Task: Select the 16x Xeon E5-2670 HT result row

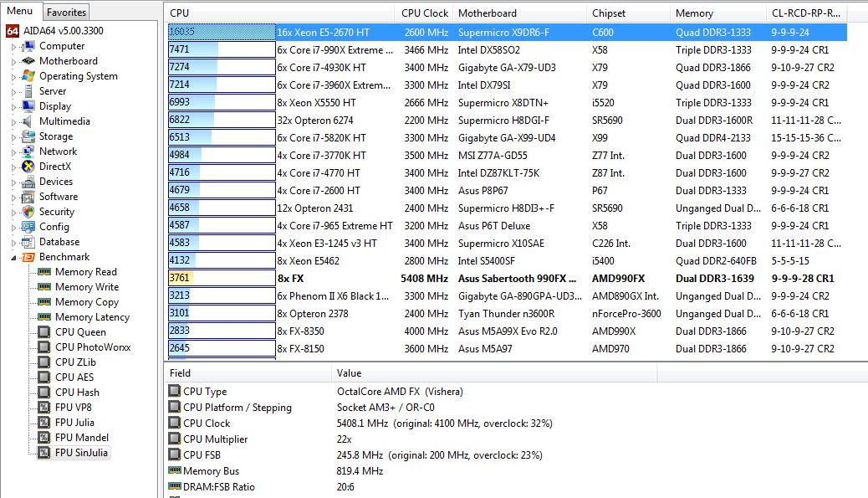Action: pos(507,32)
